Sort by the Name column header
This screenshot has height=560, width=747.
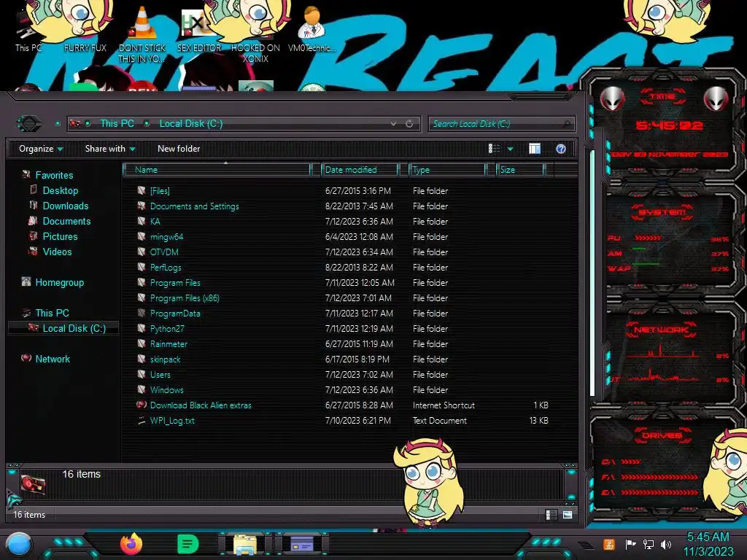(x=217, y=170)
